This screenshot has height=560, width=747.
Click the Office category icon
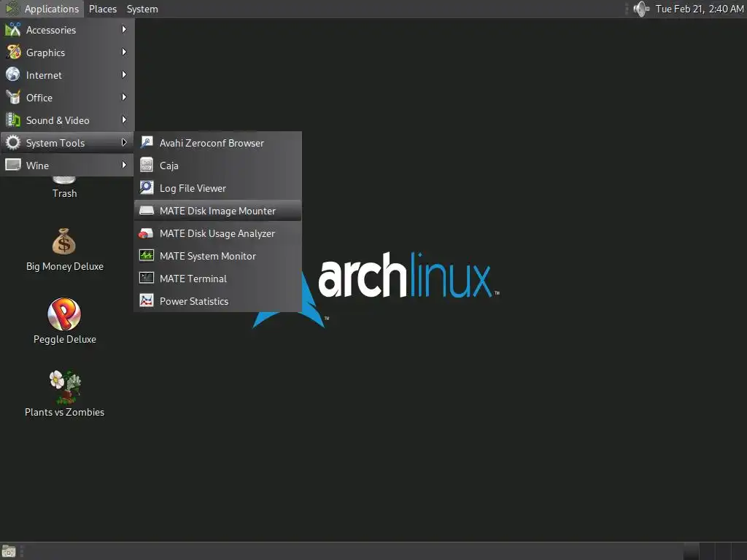pos(13,97)
